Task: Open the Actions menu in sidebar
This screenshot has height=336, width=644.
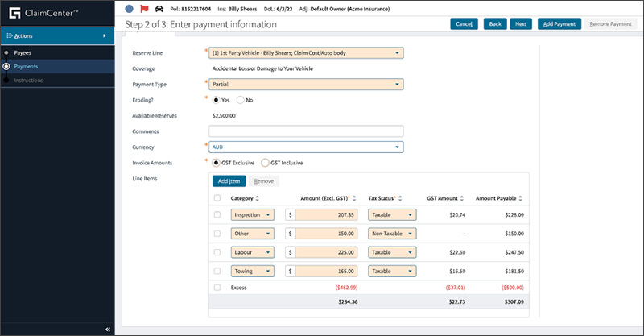Action: coord(58,36)
